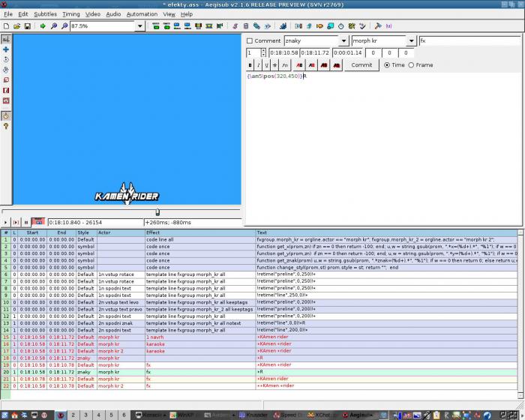Image resolution: width=525 pixels, height=420 pixels.
Task: Select the rotate on XY axes tool
Action: pyautogui.click(x=6, y=70)
